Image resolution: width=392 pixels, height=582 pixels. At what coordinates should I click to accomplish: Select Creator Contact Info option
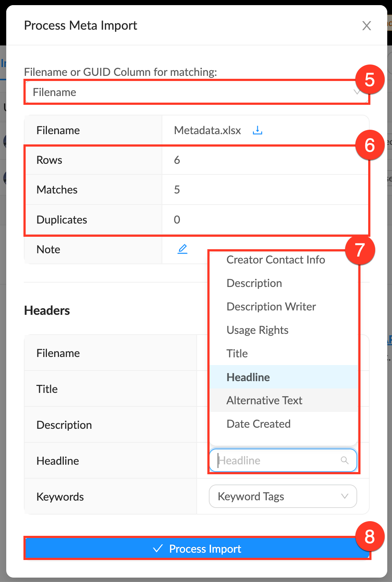275,260
